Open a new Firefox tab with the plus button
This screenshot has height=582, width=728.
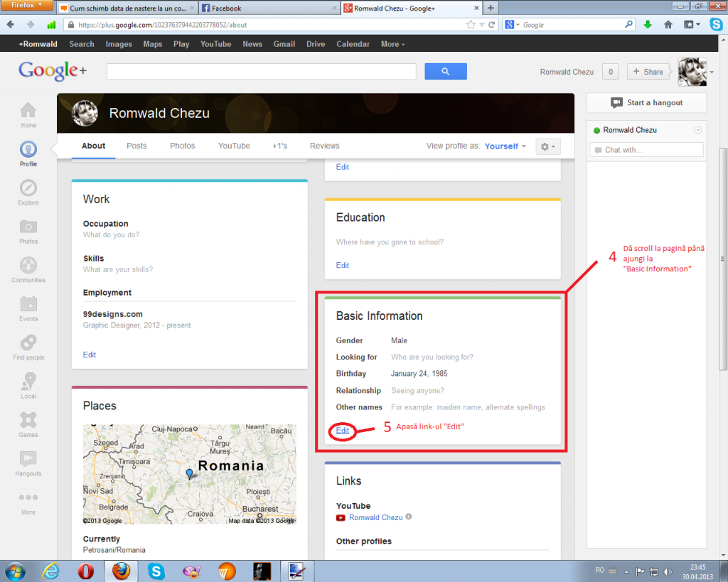pos(491,8)
